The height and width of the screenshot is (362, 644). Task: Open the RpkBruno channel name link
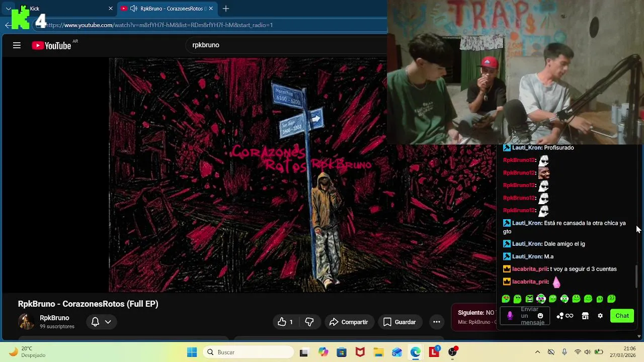click(54, 318)
